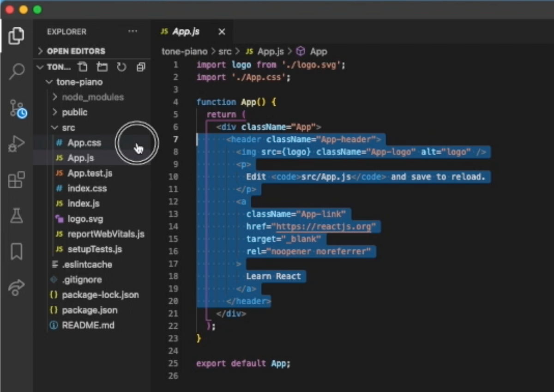The height and width of the screenshot is (392, 554).
Task: Click the New Folder icon
Action: coord(102,67)
